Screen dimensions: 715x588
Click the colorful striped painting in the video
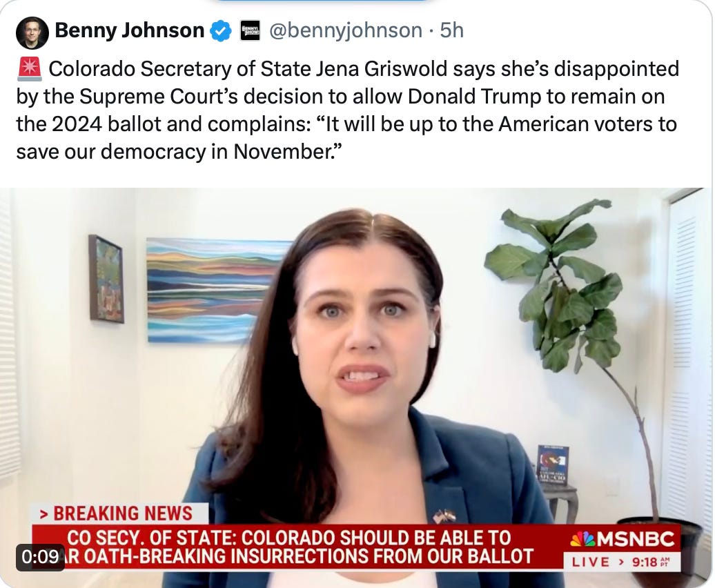tap(219, 290)
